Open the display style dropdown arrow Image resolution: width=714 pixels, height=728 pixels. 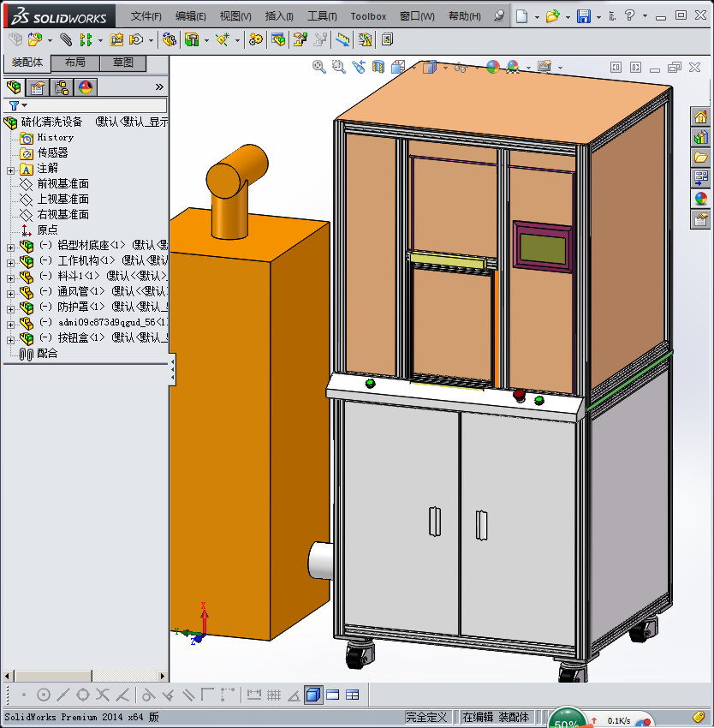tap(445, 68)
